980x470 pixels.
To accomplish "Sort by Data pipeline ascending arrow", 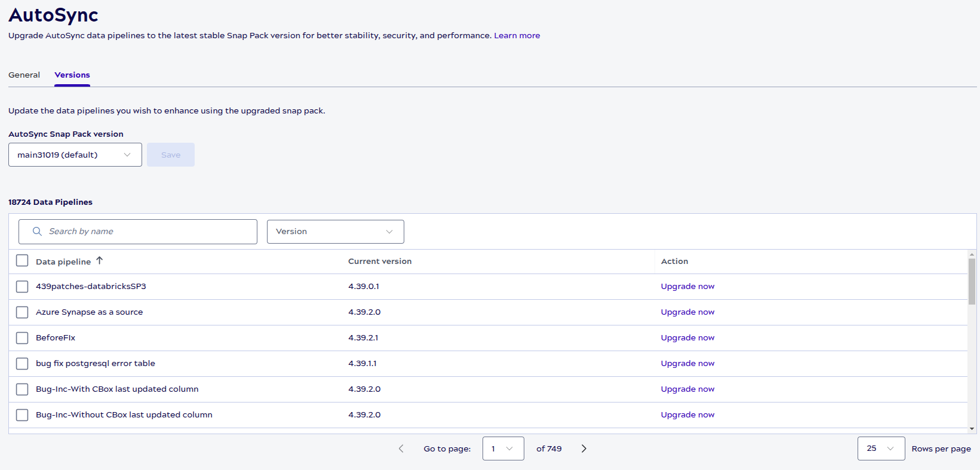I will point(100,261).
